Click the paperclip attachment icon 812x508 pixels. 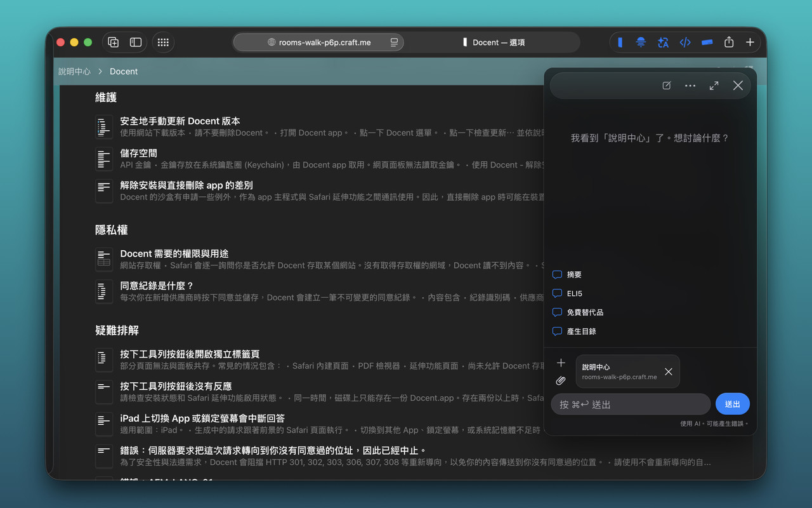561,381
